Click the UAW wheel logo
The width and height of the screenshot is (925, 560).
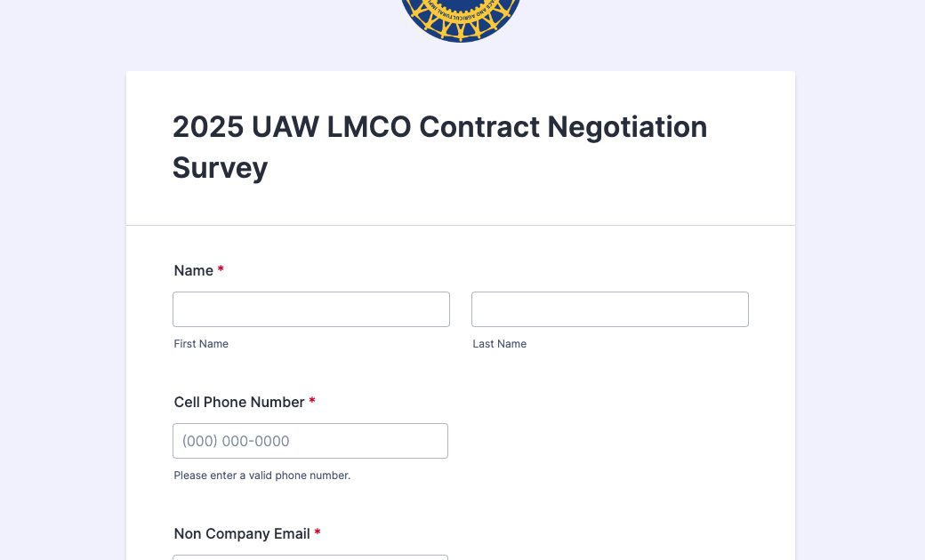pos(461,18)
